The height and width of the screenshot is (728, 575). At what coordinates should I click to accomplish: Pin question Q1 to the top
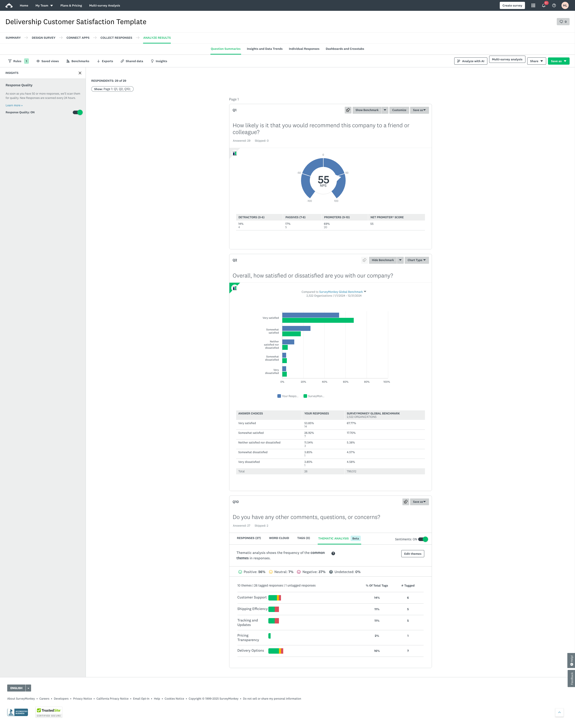tap(348, 110)
